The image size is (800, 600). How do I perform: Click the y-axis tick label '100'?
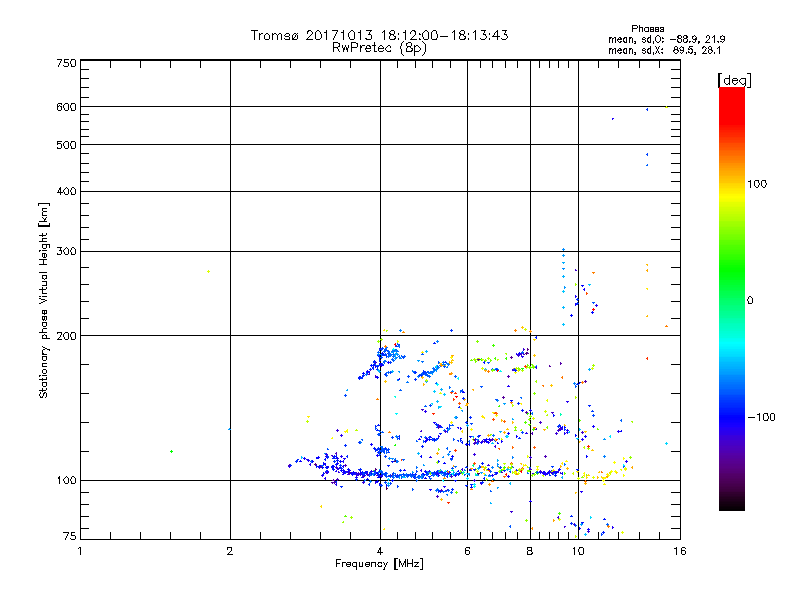pyautogui.click(x=66, y=481)
